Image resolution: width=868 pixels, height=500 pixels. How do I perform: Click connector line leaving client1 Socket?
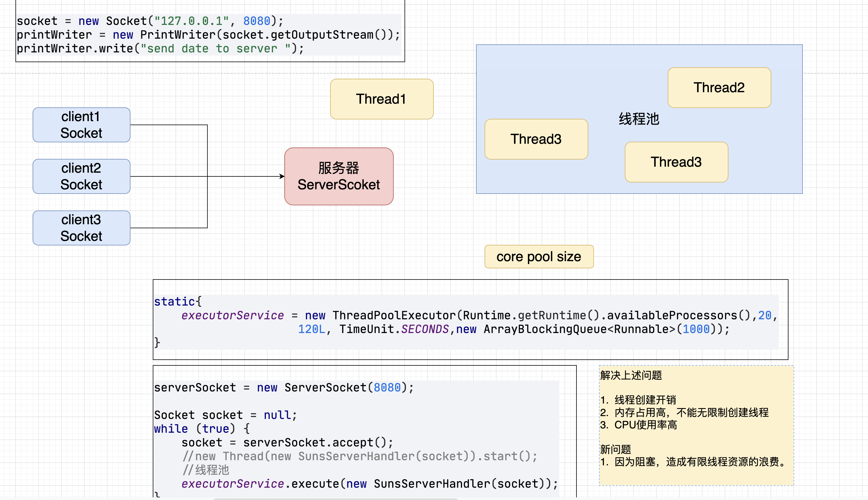(x=168, y=125)
